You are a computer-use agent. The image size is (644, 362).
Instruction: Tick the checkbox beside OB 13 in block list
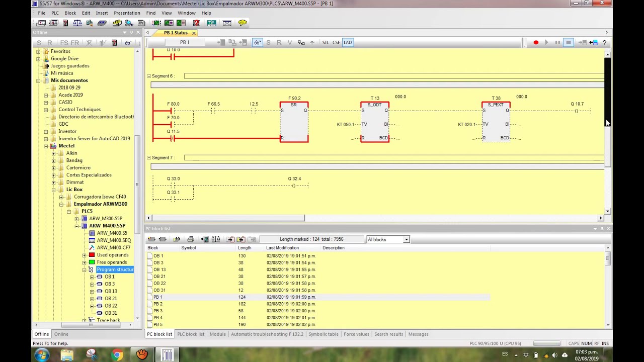150,269
